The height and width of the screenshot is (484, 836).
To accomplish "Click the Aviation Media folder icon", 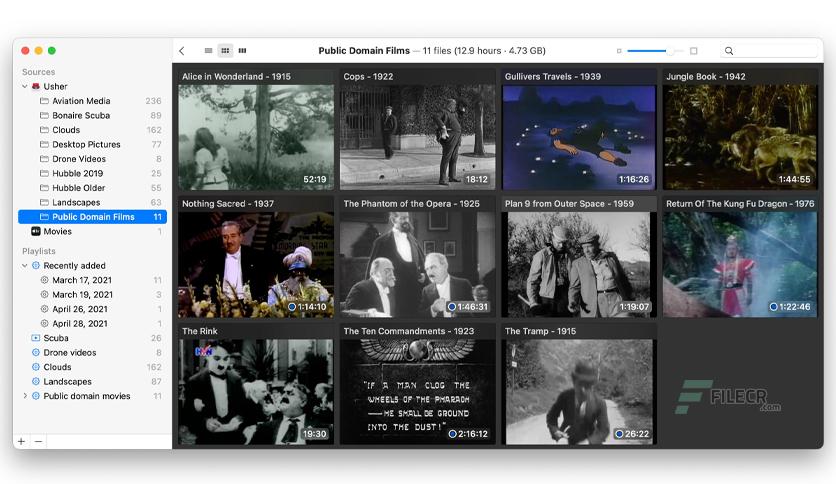I will click(44, 101).
